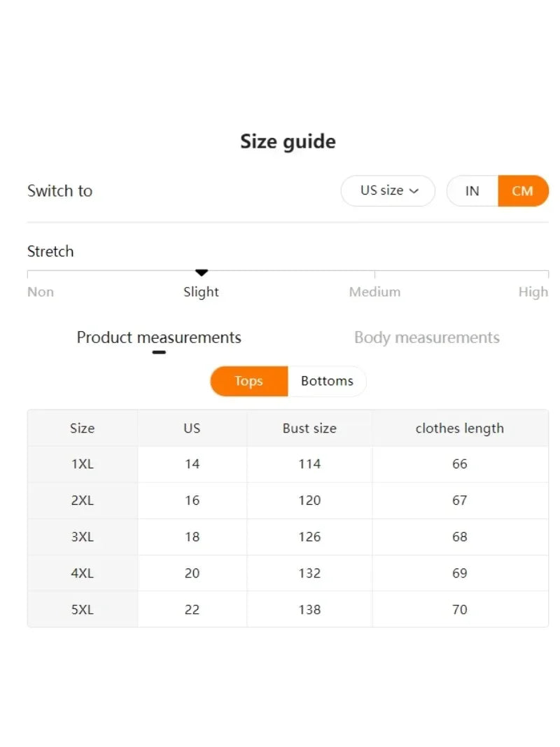Viewport: 560px width, 747px height.
Task: Click the black stretch indicator marker
Action: pyautogui.click(x=202, y=272)
